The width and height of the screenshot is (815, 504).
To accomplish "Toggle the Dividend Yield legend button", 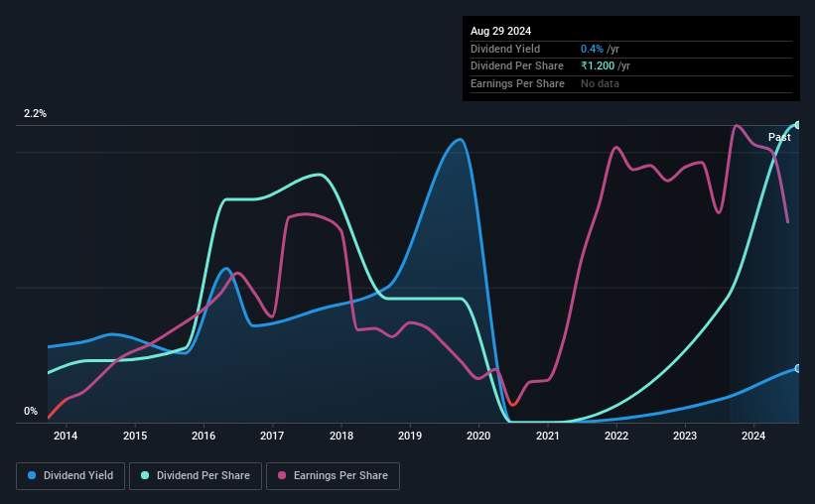I will click(70, 475).
